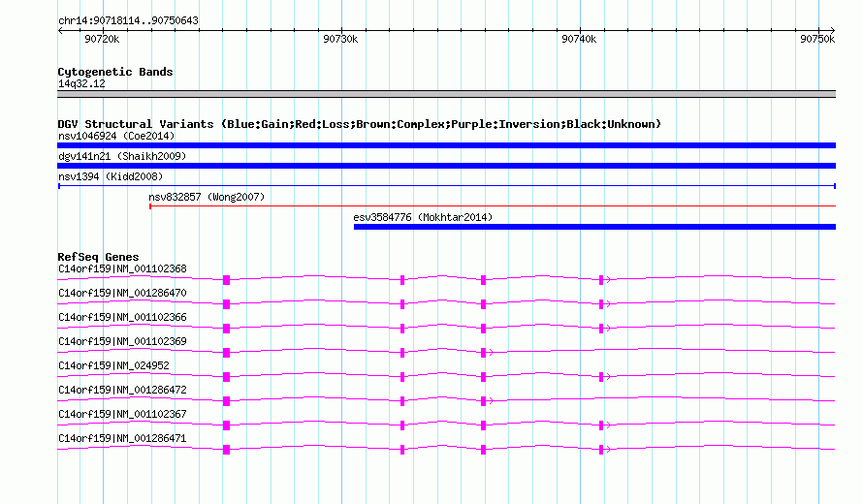Screen dimensions: 863x504
Task: Select second exon of NM_001102366 transcript
Action: pos(402,329)
